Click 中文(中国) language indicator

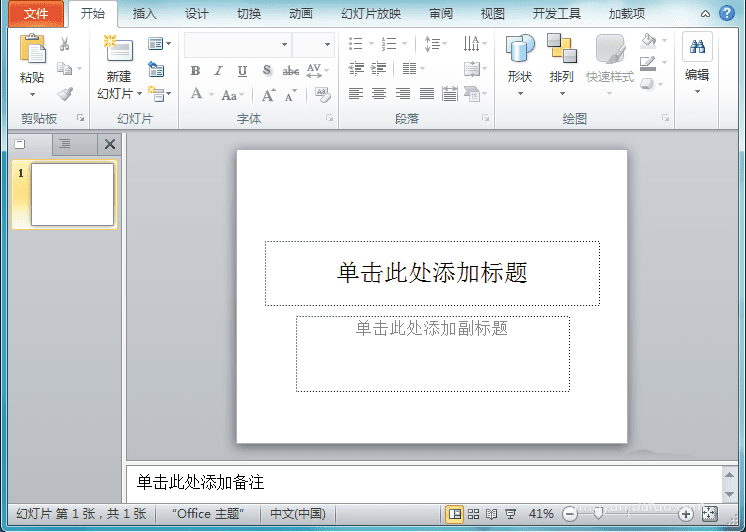point(298,514)
